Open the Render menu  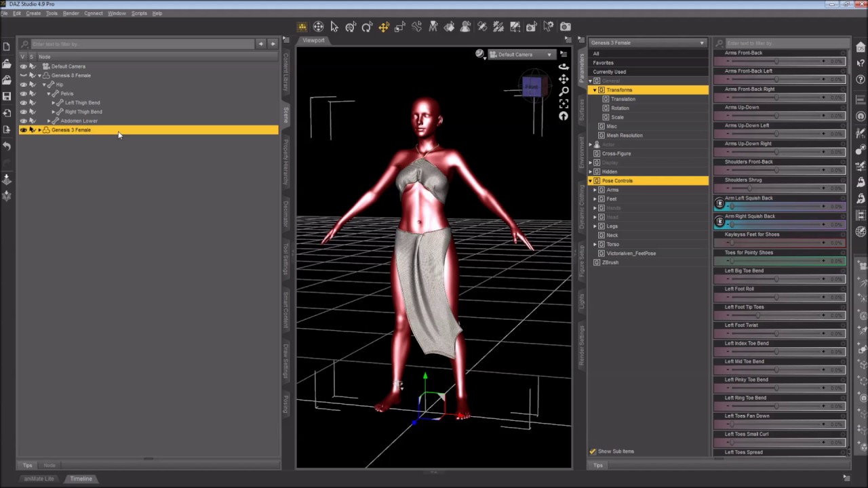(71, 14)
